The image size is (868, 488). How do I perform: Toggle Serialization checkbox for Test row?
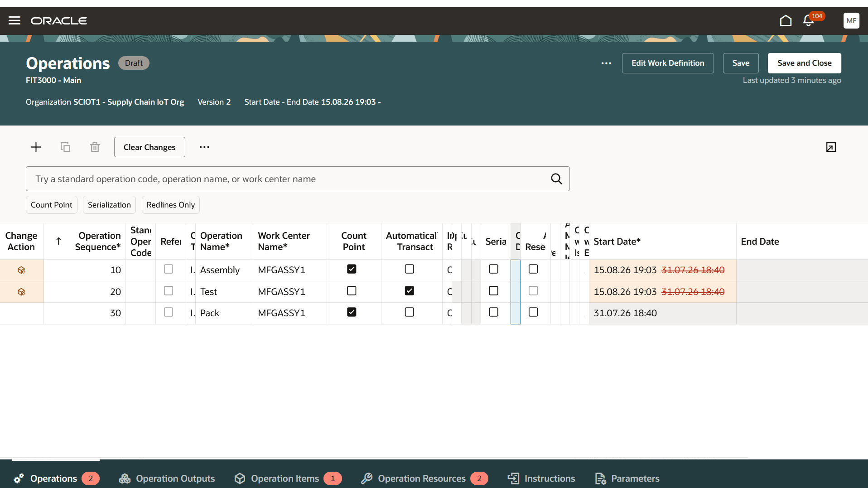point(494,291)
